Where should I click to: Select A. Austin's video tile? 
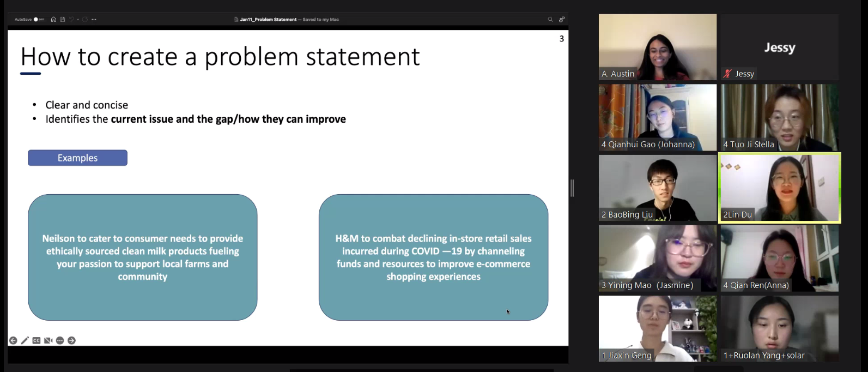(657, 47)
